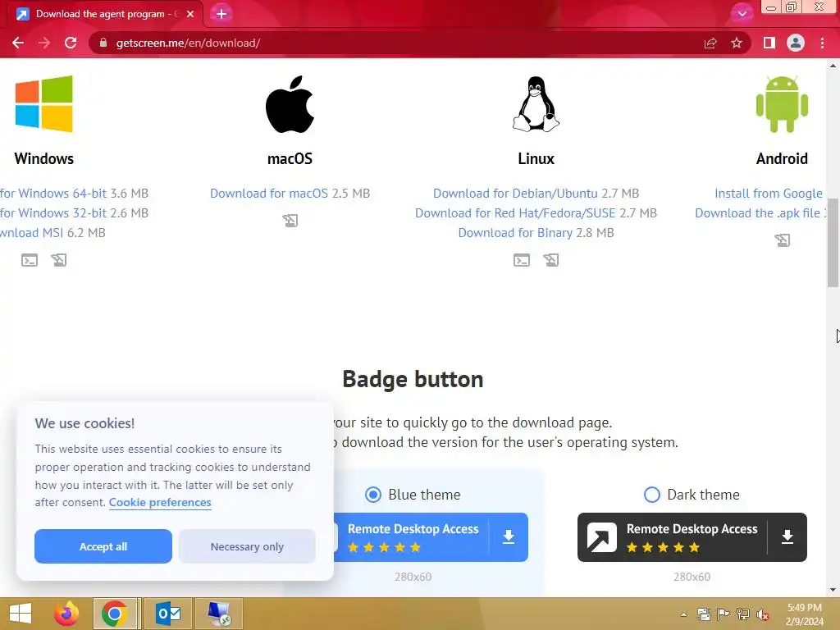Click the Windows heading text
The width and height of the screenshot is (840, 630).
click(44, 158)
